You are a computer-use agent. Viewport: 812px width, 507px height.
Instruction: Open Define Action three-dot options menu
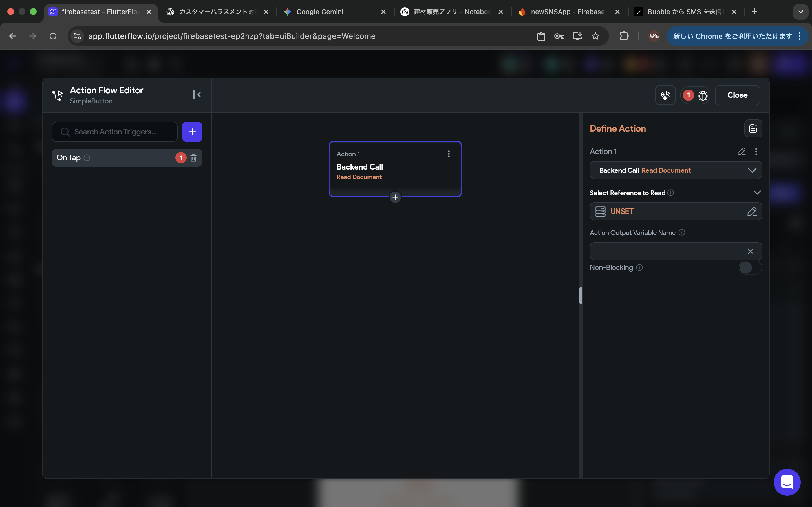[x=756, y=152]
